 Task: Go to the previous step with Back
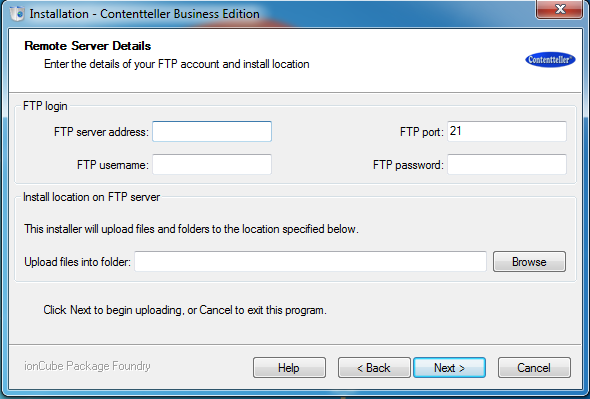coord(374,367)
